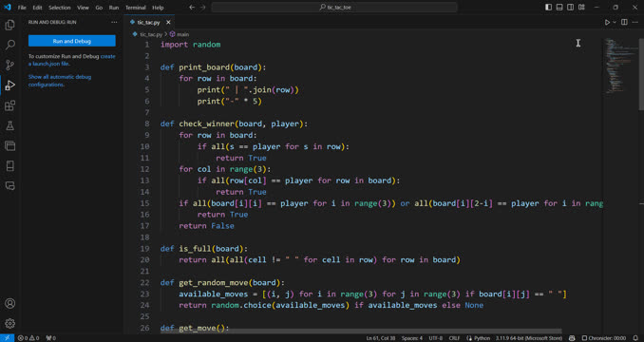This screenshot has width=644, height=342.
Task: Change indentation Spaces: 4 setting
Action: click(411, 338)
